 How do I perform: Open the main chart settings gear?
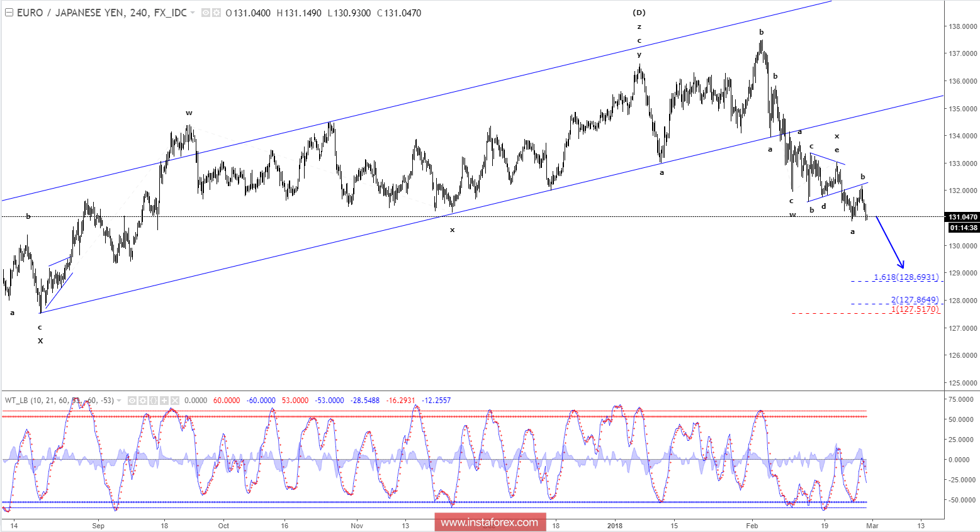(217, 13)
